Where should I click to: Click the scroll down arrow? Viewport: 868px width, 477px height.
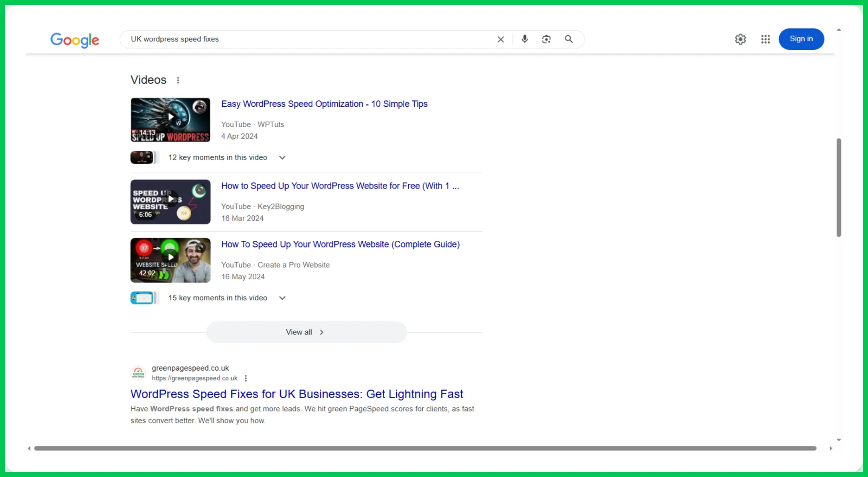839,440
